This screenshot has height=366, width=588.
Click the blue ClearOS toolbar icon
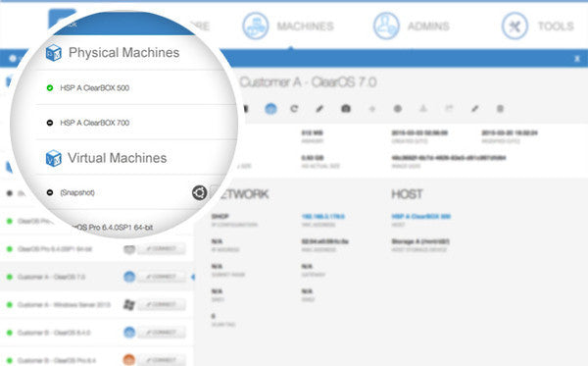point(270,109)
